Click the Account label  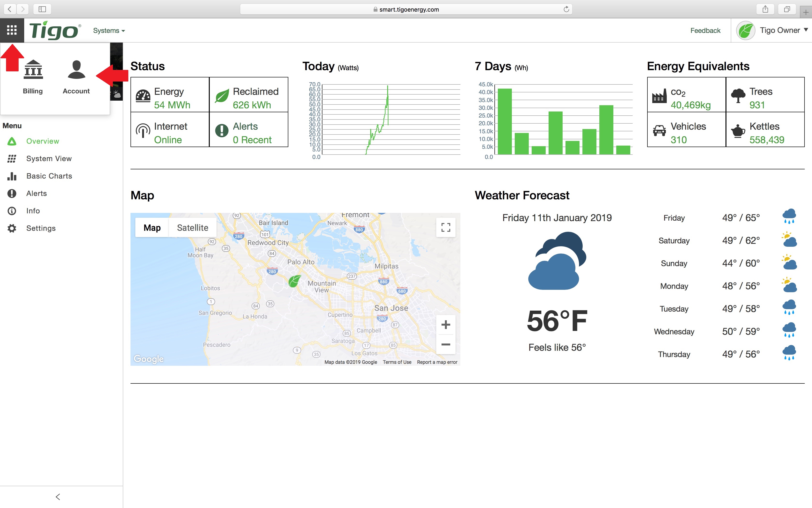tap(76, 91)
